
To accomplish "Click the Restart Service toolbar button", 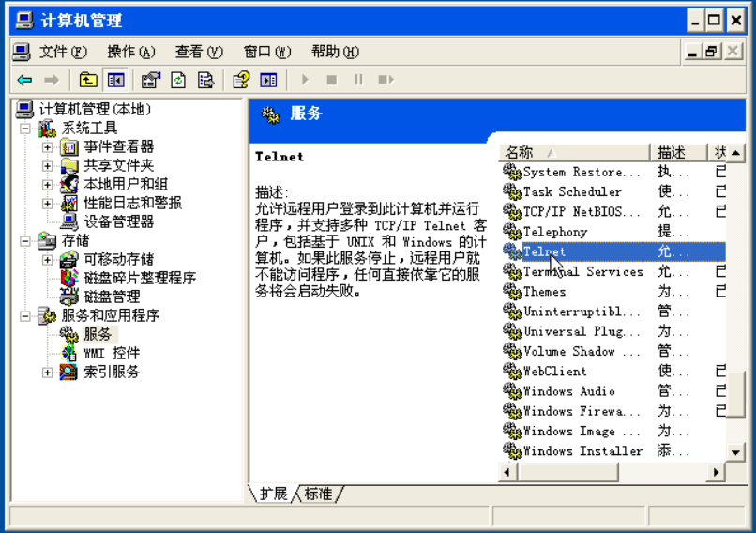I will (x=386, y=80).
